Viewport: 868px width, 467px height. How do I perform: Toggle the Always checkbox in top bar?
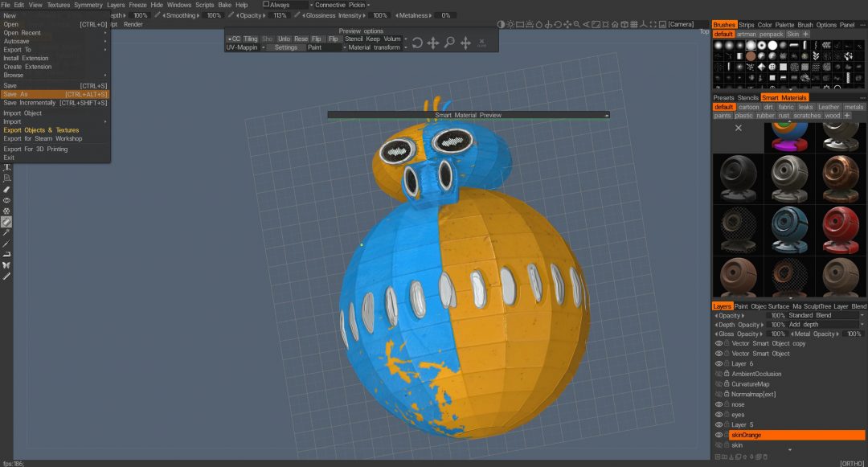point(266,5)
